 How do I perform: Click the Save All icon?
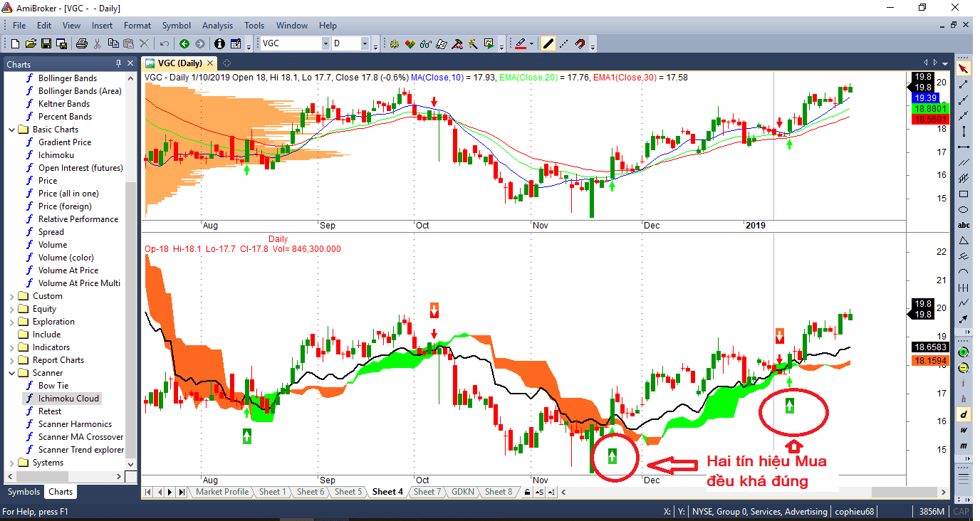61,43
